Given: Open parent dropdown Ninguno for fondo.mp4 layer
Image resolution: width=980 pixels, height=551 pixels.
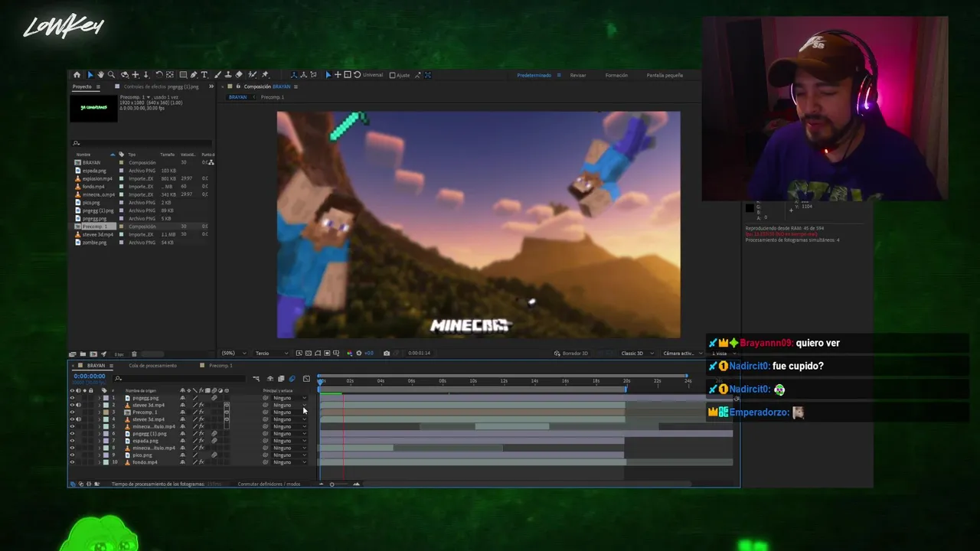Looking at the screenshot, I should coord(290,462).
